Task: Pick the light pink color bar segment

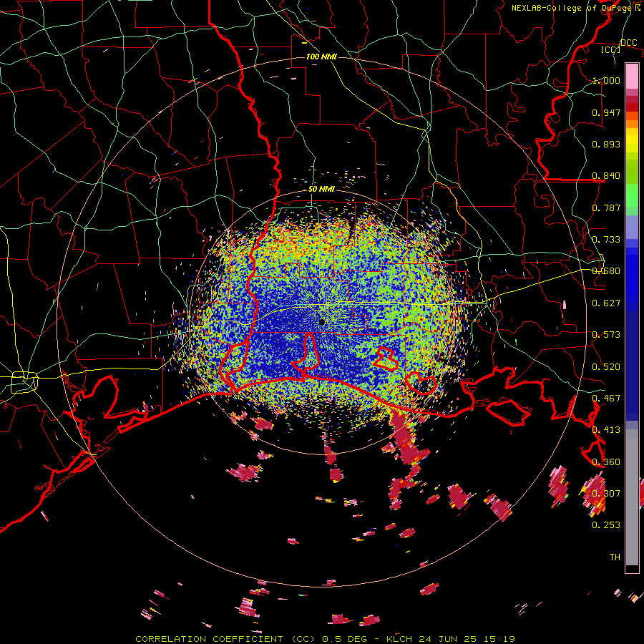Action: pyautogui.click(x=632, y=76)
